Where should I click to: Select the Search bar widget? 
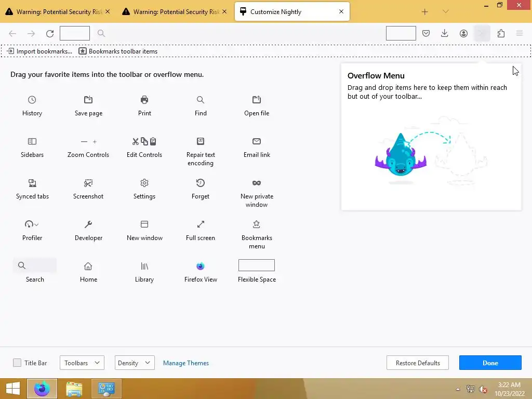[x=35, y=265]
